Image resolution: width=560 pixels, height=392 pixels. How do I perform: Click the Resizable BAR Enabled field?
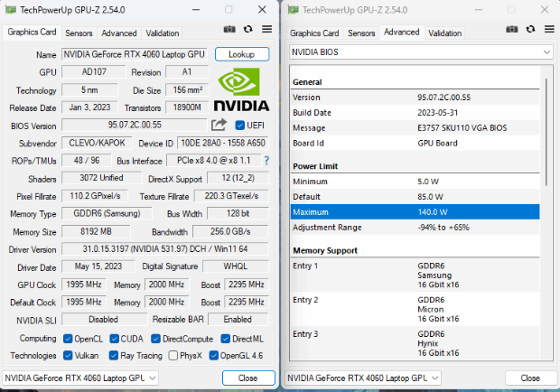(x=238, y=319)
